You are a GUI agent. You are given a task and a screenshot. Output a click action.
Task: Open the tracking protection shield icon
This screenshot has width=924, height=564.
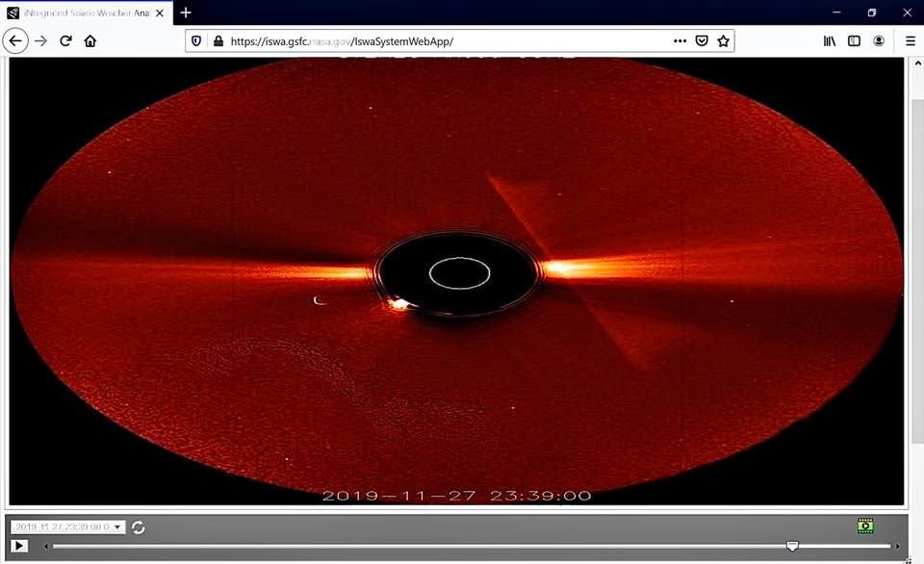pyautogui.click(x=196, y=41)
